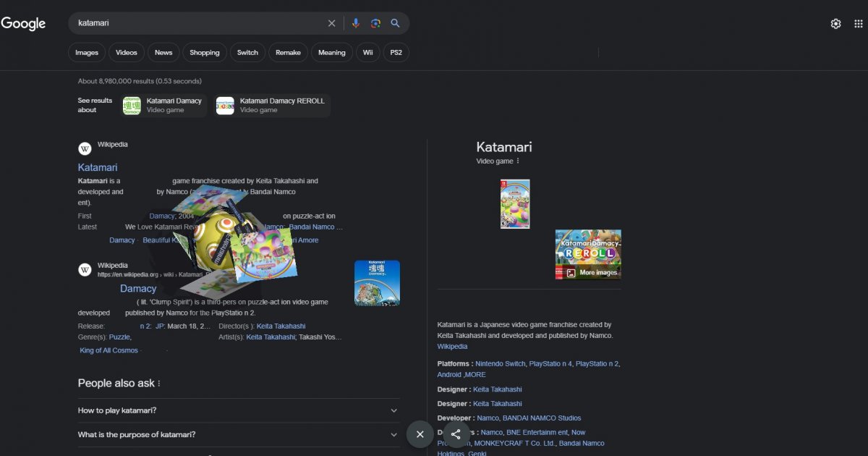868x456 pixels.
Task: Open the three-dot menu beside Video game
Action: tap(518, 161)
